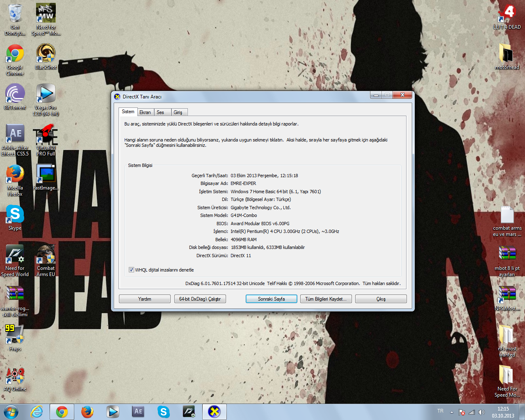Image resolution: width=525 pixels, height=420 pixels.
Task: Select mbot 8 li pt ayarları archive
Action: click(x=507, y=262)
